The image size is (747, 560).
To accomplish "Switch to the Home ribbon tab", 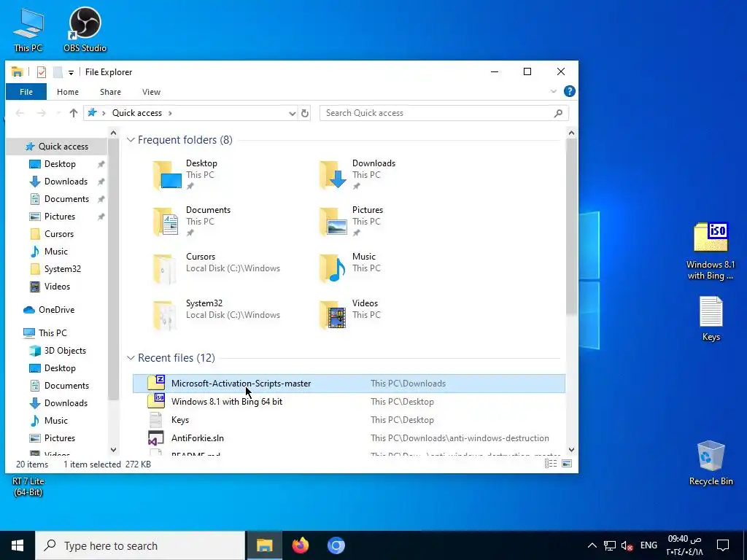I will [68, 92].
